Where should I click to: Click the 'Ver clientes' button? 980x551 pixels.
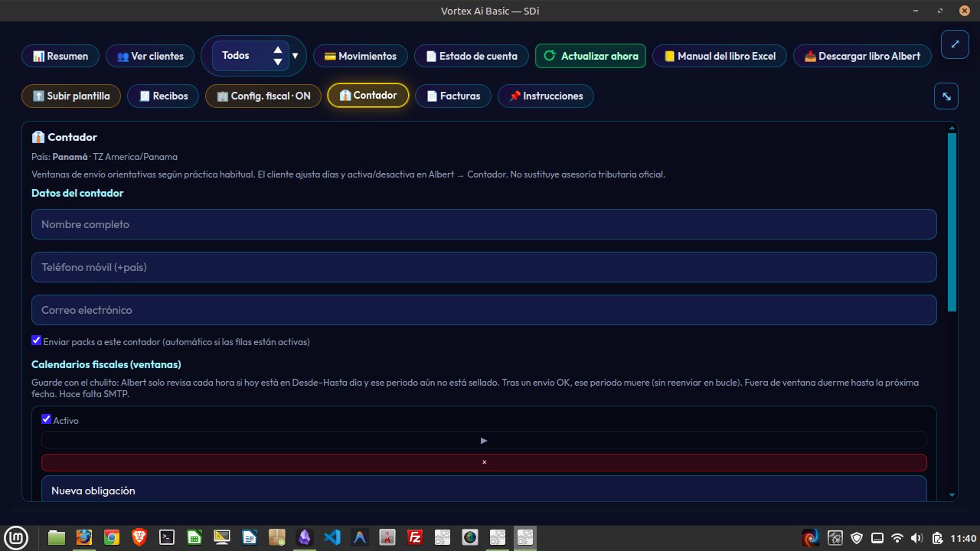[150, 56]
